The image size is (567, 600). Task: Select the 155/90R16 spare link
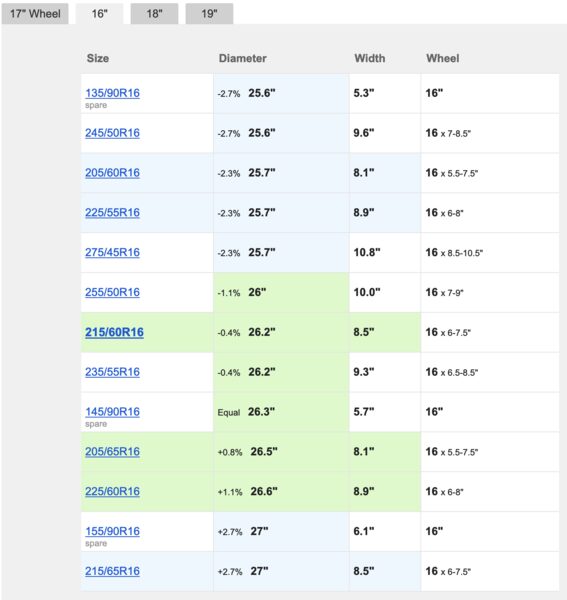pos(112,531)
